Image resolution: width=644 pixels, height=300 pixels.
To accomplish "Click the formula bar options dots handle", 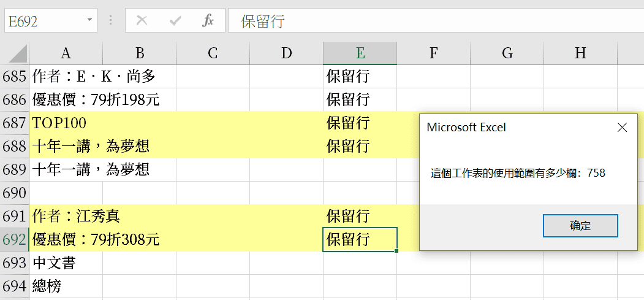I will click(x=110, y=20).
